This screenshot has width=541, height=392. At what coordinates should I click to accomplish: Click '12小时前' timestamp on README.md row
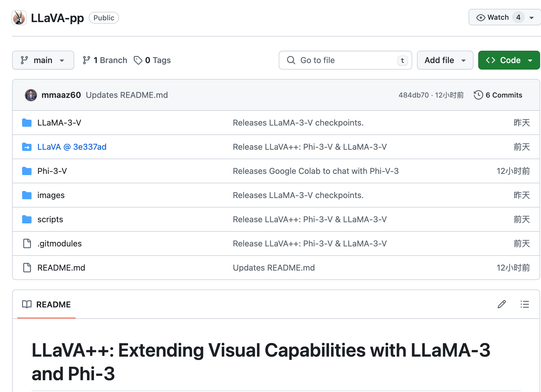513,268
